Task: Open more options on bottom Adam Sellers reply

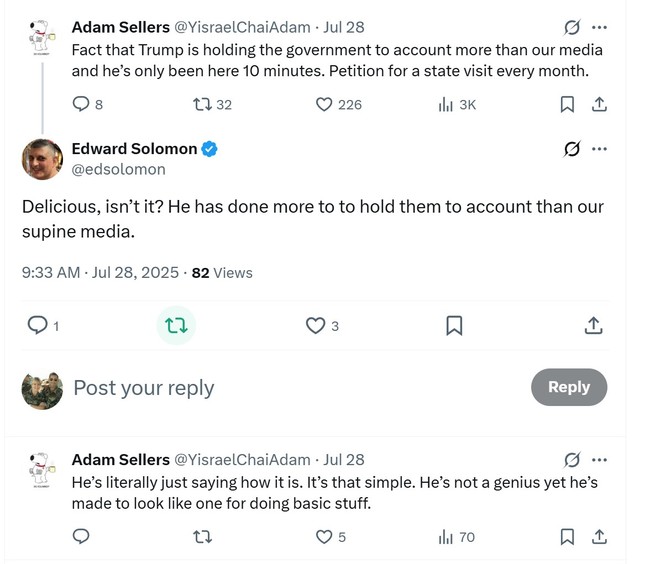Action: pos(599,460)
